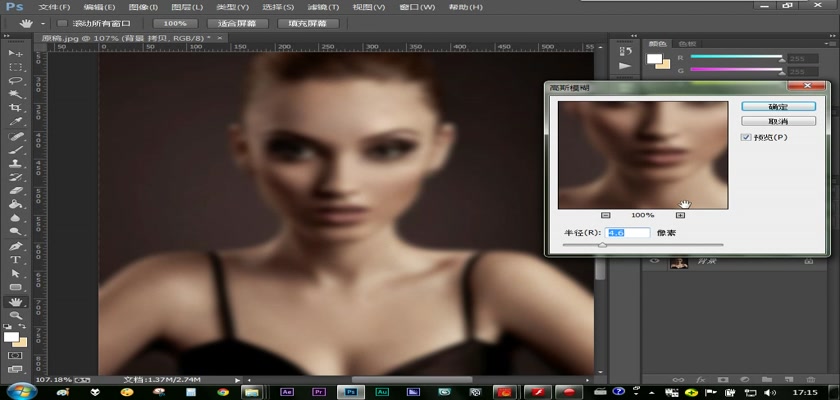Open the 选择(S) menu
840x400 pixels.
[x=278, y=7]
